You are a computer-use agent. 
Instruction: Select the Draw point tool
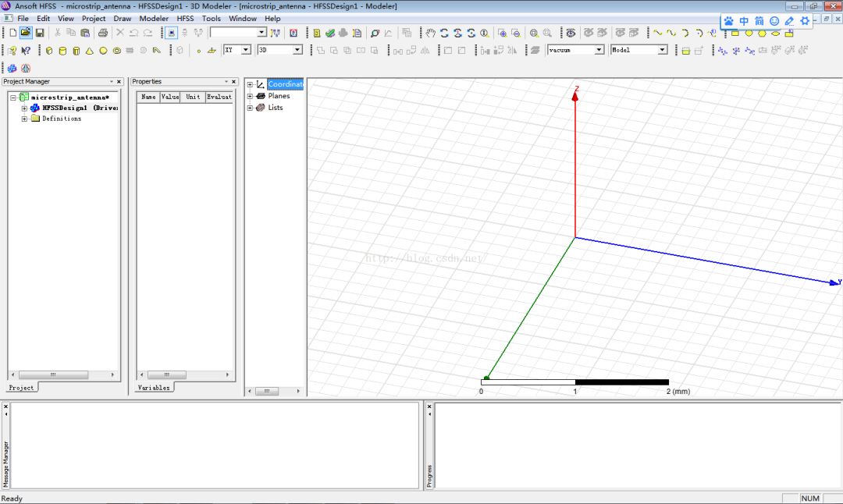198,51
